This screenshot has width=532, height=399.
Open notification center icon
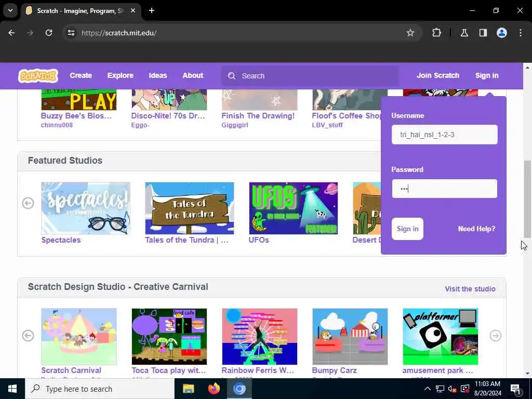[515, 389]
